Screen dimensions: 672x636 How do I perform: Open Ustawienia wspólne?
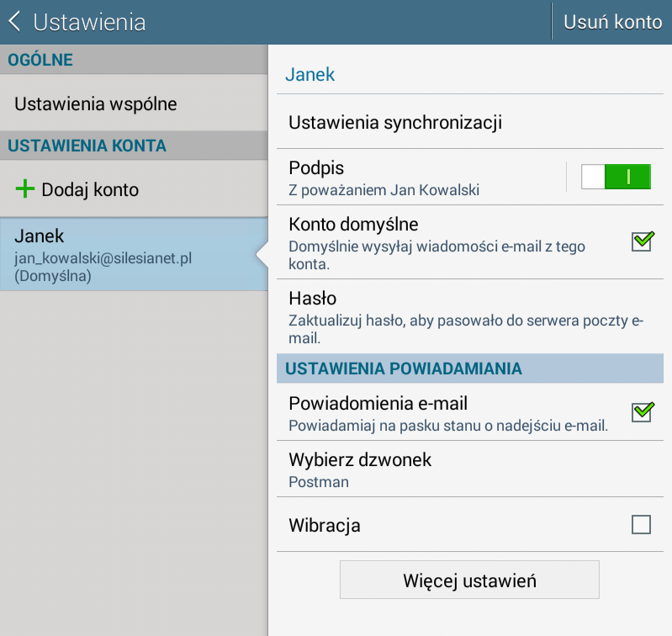pyautogui.click(x=96, y=104)
